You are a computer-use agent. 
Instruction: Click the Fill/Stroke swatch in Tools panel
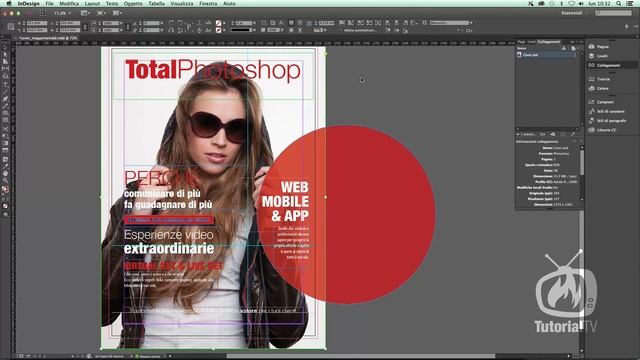pos(5,189)
